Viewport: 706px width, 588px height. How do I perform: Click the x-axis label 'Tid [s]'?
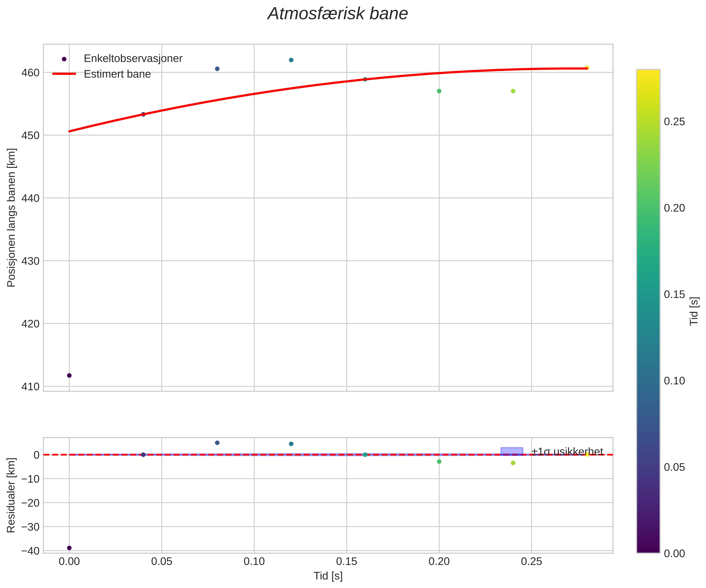328,576
